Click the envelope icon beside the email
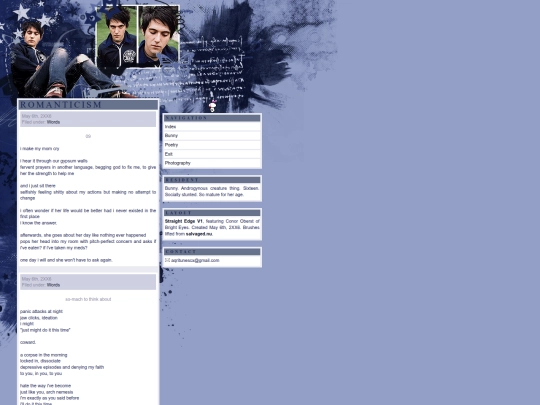Viewport: 540px width, 405px height. (x=167, y=260)
